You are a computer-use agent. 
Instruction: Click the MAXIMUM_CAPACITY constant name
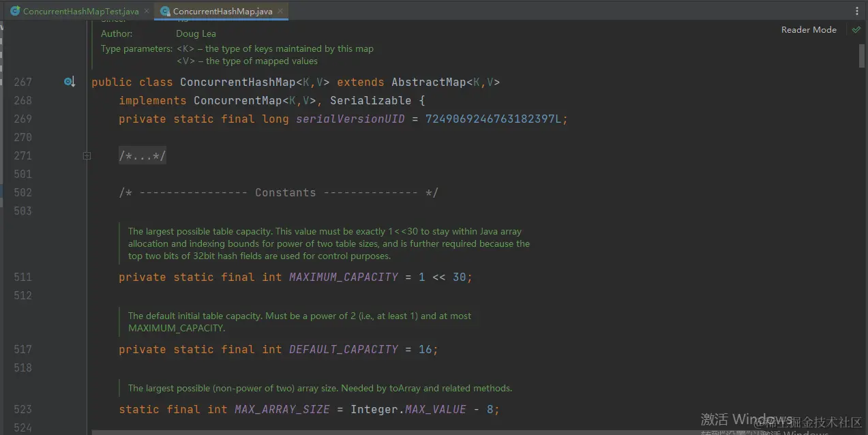tap(343, 277)
